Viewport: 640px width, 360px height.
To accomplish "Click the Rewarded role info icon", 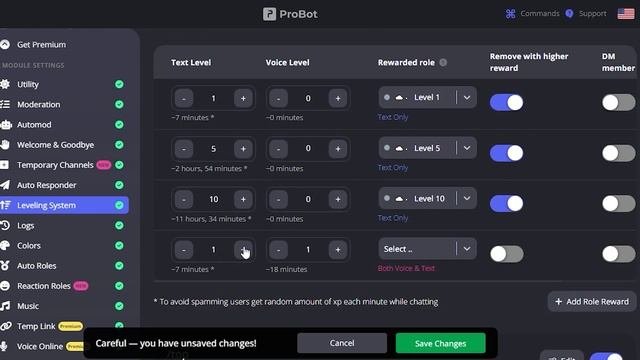I will coord(443,62).
